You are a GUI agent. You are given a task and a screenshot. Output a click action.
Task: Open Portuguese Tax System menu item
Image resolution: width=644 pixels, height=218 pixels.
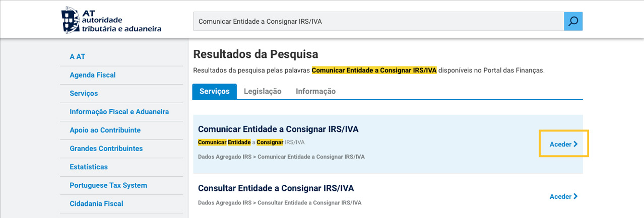click(x=108, y=185)
